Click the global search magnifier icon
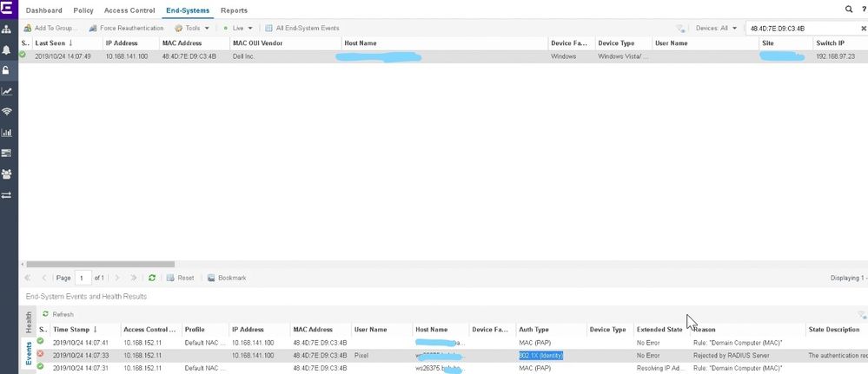The height and width of the screenshot is (374, 868). (x=849, y=10)
